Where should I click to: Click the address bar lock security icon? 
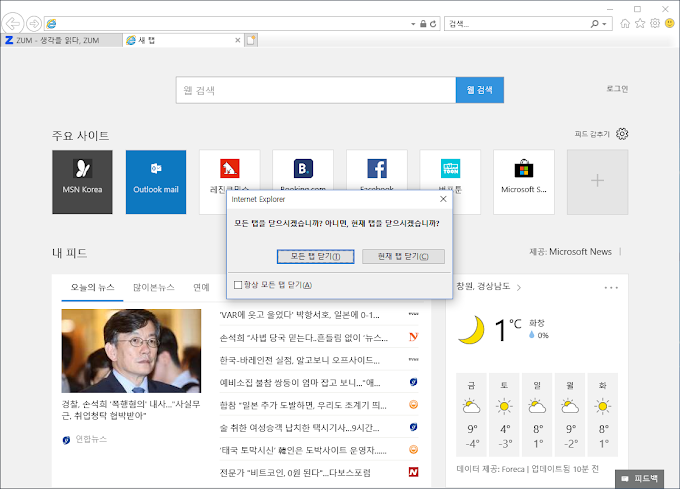click(423, 24)
